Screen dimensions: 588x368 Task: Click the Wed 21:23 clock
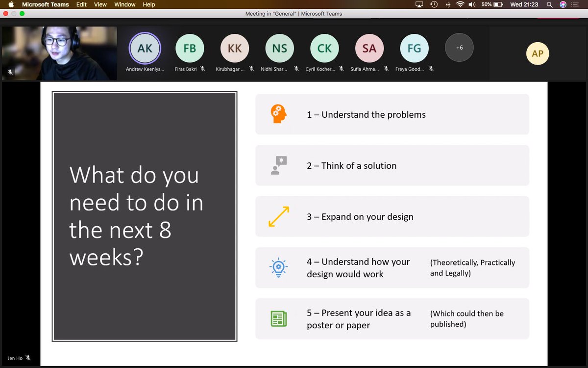524,4
